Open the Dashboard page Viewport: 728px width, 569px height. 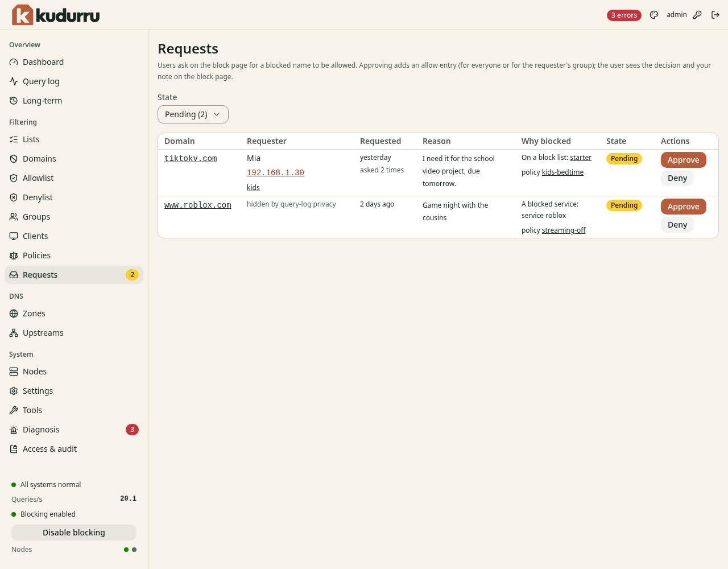[74, 62]
